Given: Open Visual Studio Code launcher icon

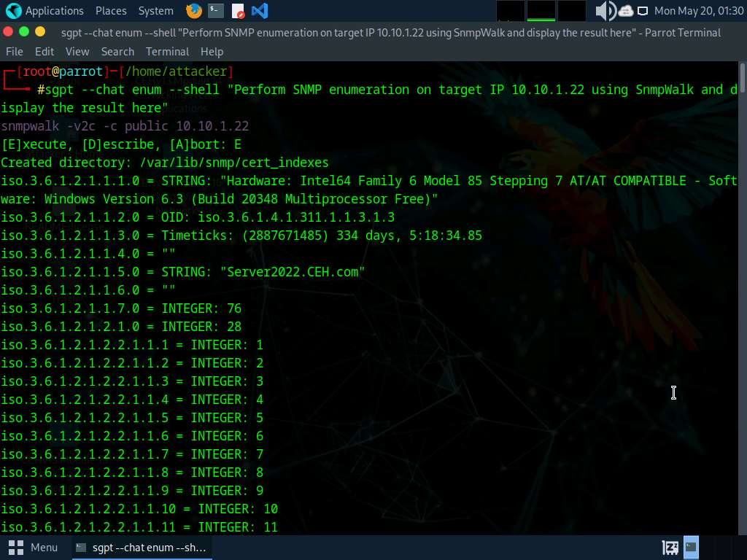Looking at the screenshot, I should tap(259, 11).
